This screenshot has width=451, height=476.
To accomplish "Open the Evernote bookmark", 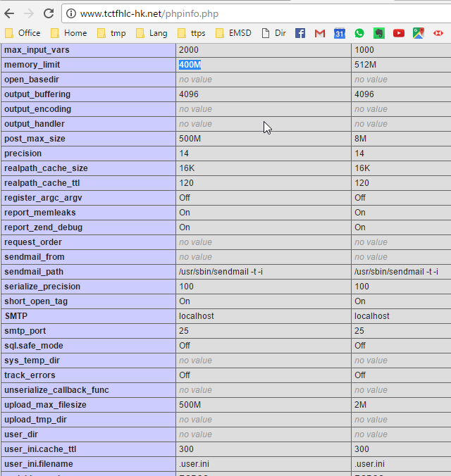I will (x=379, y=33).
